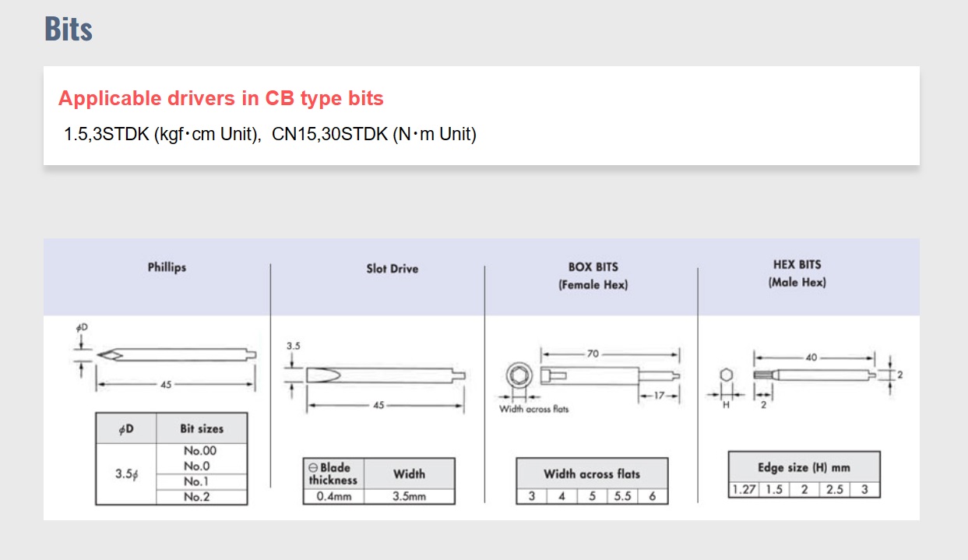This screenshot has height=560, width=968.
Task: Click the 1.27 edge size cell
Action: (743, 490)
